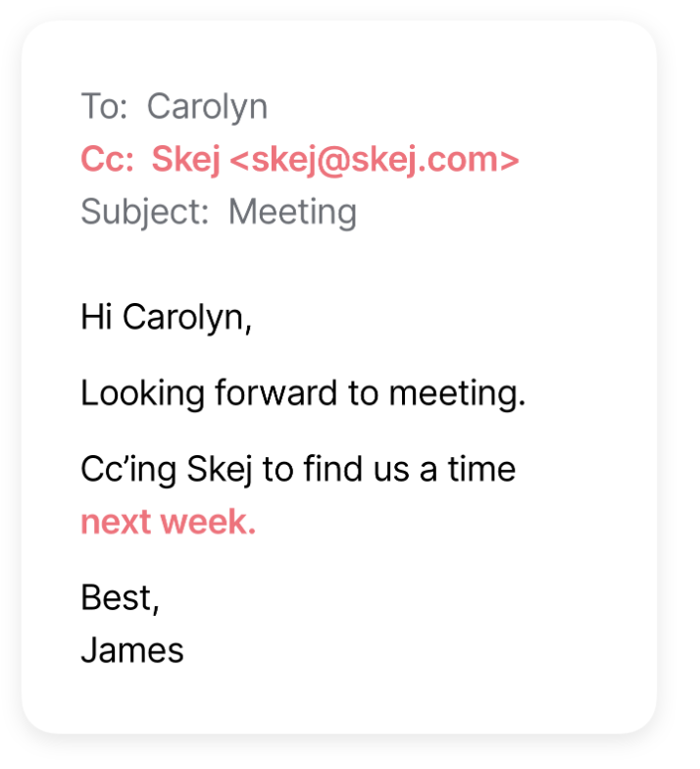Click the Hi Carolyn greeting line

[x=167, y=318]
